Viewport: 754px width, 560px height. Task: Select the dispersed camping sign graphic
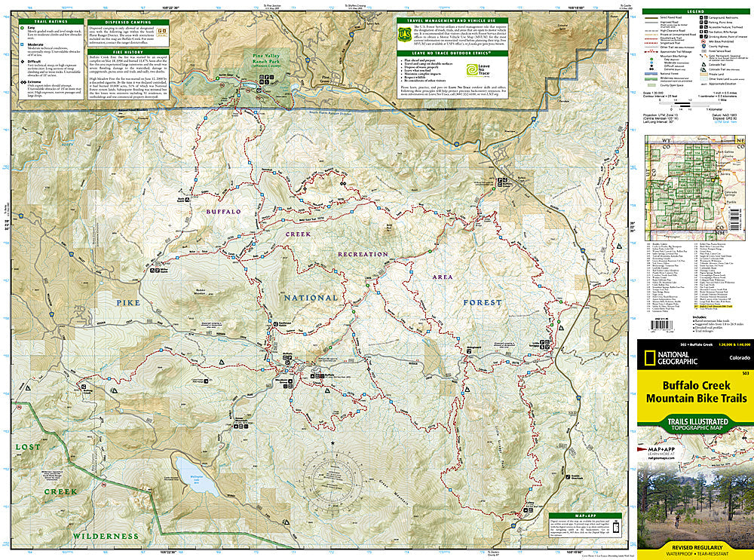click(161, 32)
